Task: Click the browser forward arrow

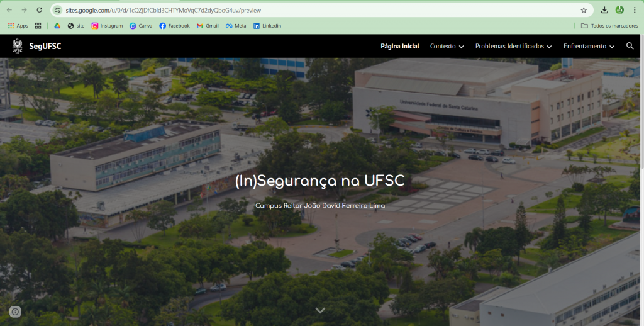Action: tap(25, 10)
